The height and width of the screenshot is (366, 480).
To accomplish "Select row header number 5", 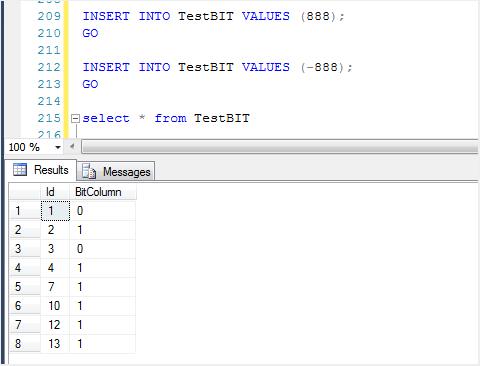I will tap(25, 287).
